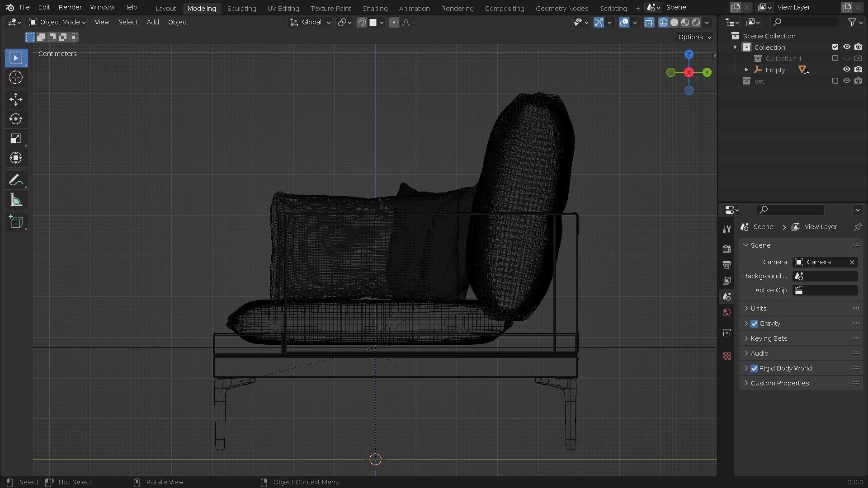Screen dimensions: 868x488
Task: Open the viewport Options popover
Action: [x=693, y=37]
